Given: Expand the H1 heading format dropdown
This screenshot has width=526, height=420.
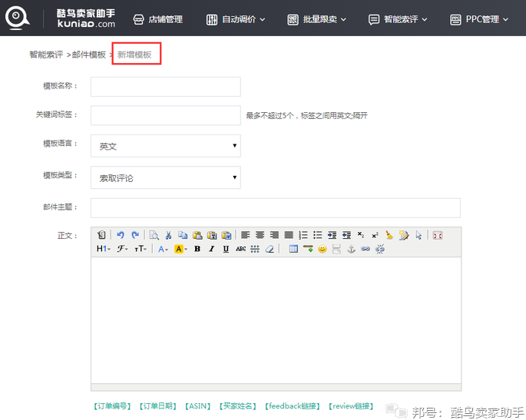Looking at the screenshot, I should 103,249.
